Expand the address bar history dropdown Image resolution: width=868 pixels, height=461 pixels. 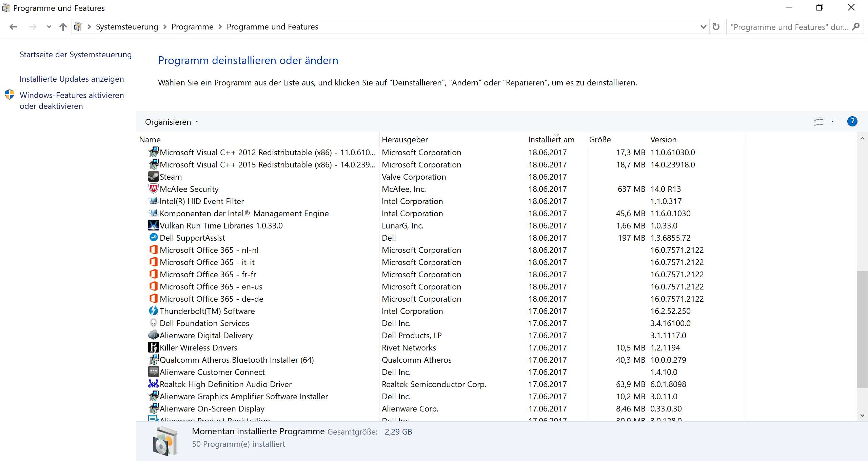tap(703, 27)
